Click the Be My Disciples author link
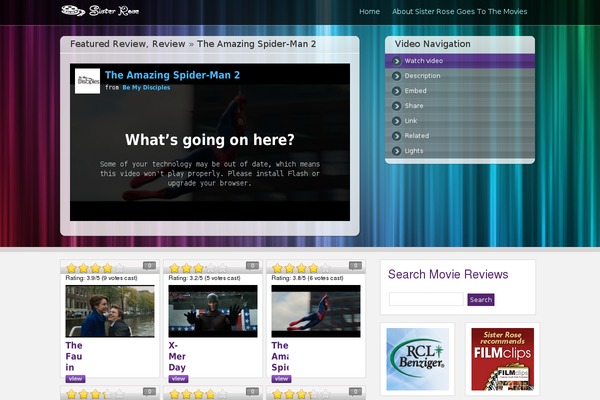Screen dimensions: 600x400 tap(146, 88)
